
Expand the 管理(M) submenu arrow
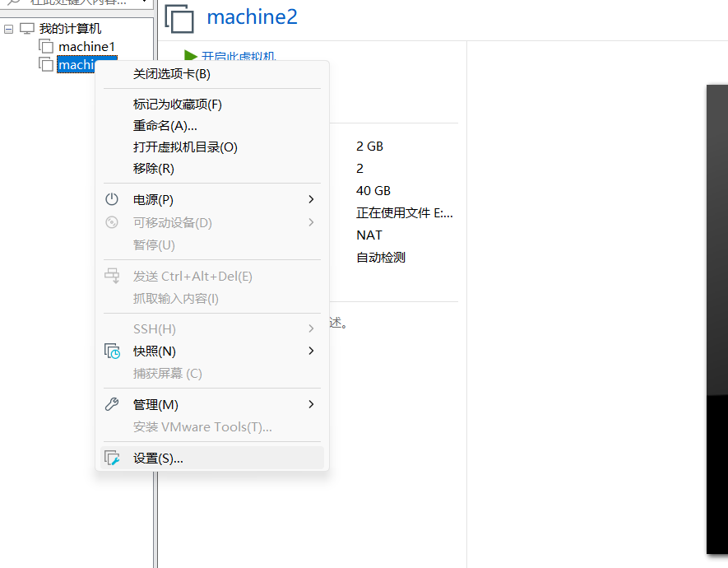click(x=311, y=404)
